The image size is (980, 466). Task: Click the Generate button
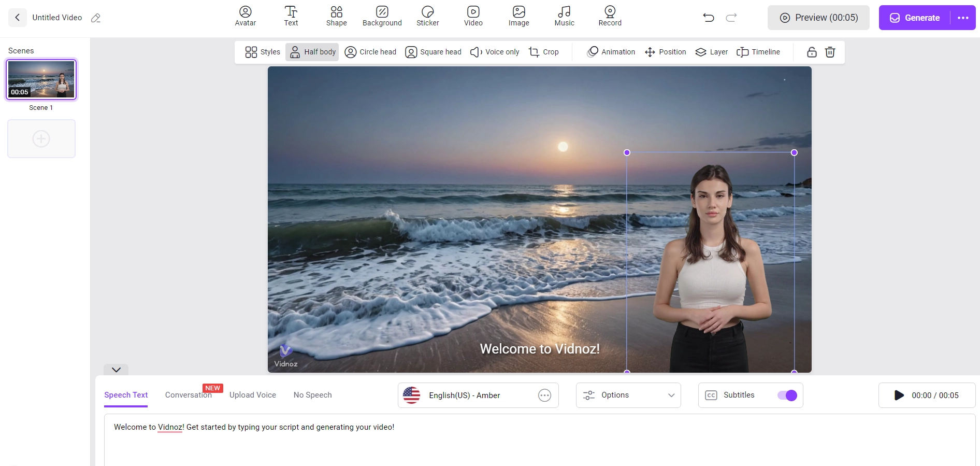[x=915, y=18]
